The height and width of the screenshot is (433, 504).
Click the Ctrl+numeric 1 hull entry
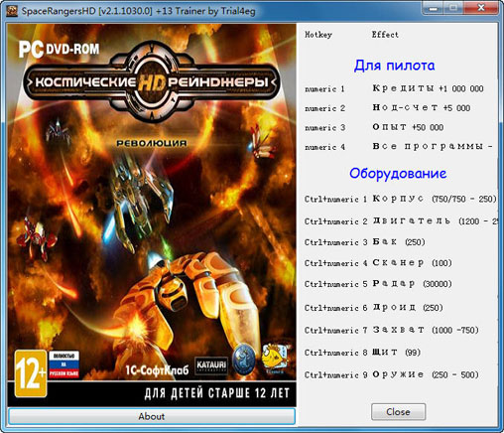[400, 199]
